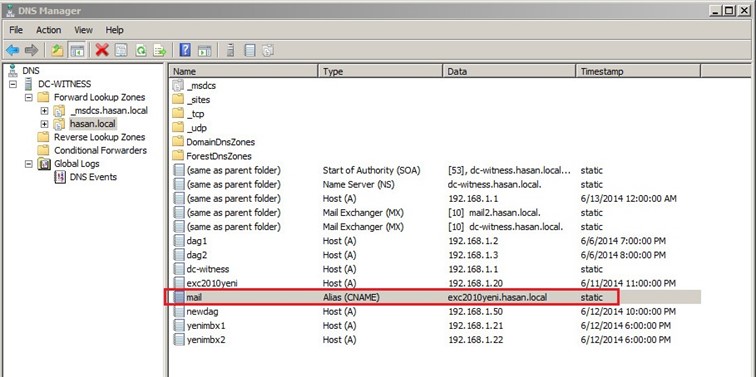Click the Export List toolbar icon

(160, 50)
